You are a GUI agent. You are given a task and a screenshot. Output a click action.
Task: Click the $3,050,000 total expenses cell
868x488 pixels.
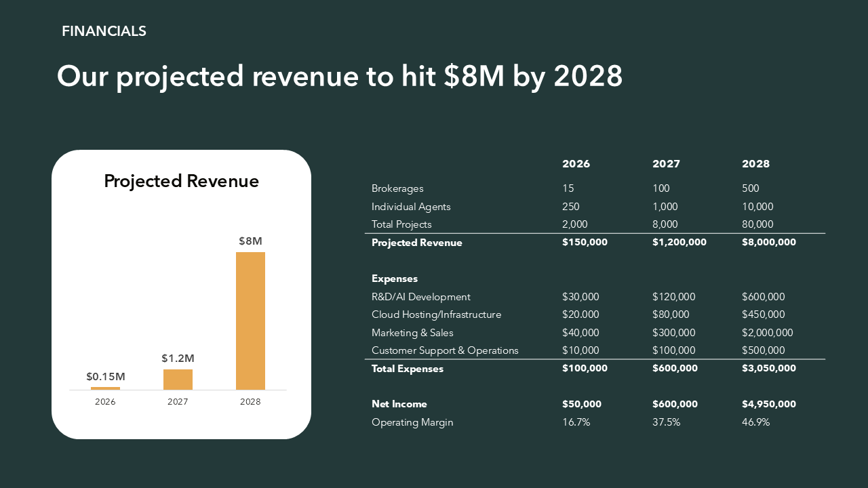pyautogui.click(x=769, y=369)
